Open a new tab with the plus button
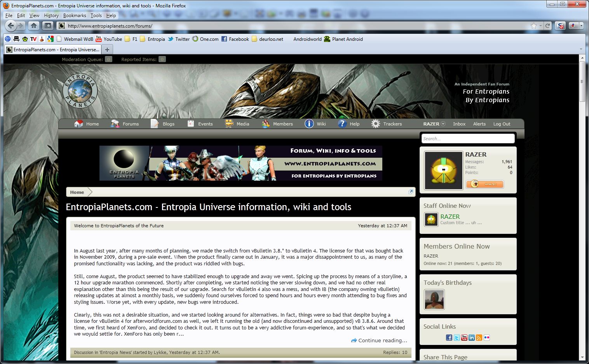 point(107,49)
